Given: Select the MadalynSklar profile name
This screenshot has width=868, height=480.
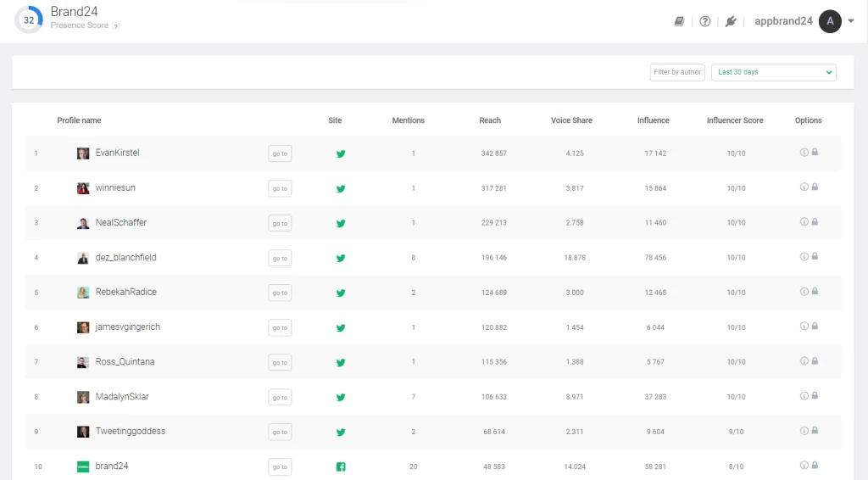Looking at the screenshot, I should tap(122, 396).
